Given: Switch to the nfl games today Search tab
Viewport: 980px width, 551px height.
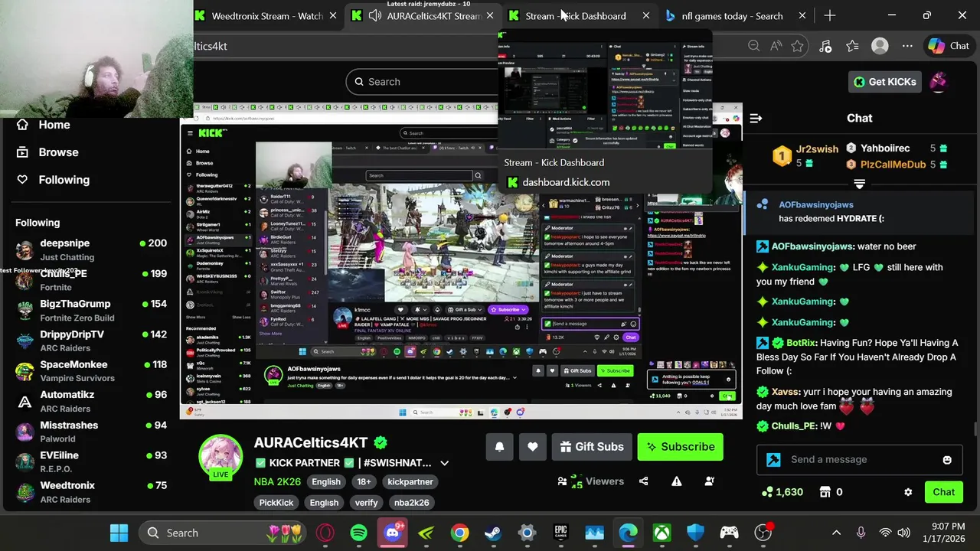Looking at the screenshot, I should tap(732, 15).
